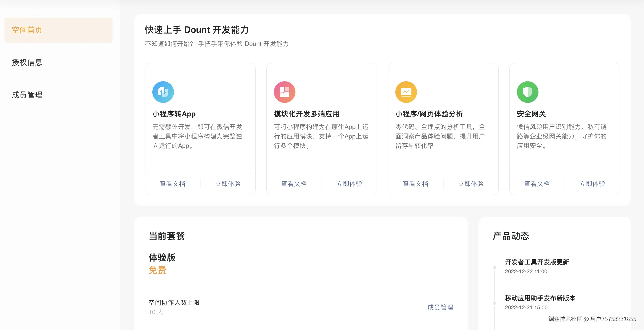Screen dimensions: 644x330
Task: Open 空间首页 in the sidebar
Action: click(27, 30)
